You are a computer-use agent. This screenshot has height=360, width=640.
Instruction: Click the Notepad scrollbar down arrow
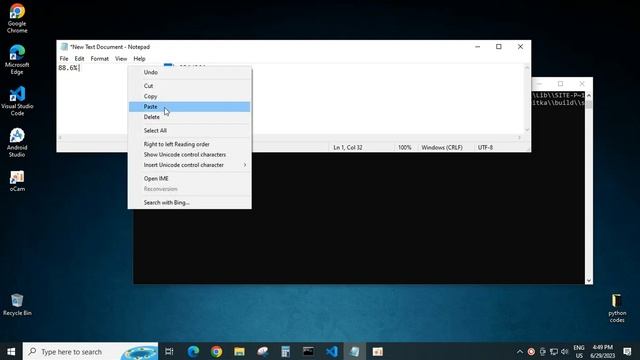[x=527, y=130]
